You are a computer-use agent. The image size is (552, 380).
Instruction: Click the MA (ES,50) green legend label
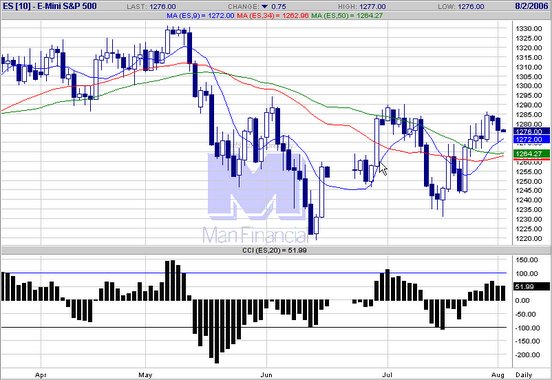click(347, 15)
